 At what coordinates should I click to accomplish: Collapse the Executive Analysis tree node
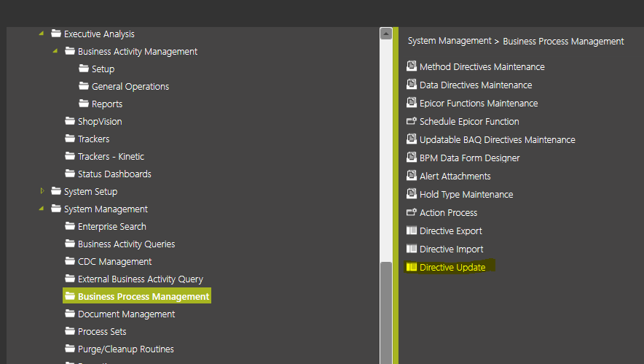[x=41, y=34]
